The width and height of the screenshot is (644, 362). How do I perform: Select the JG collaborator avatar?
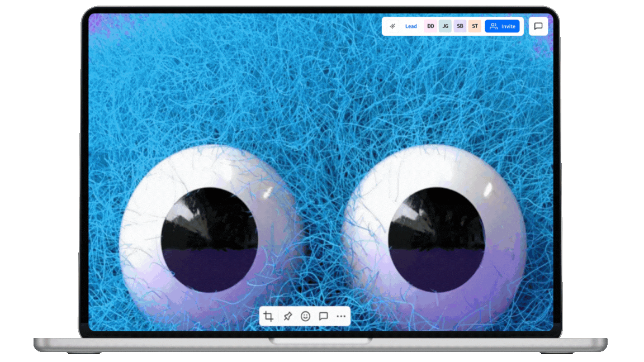click(x=445, y=26)
